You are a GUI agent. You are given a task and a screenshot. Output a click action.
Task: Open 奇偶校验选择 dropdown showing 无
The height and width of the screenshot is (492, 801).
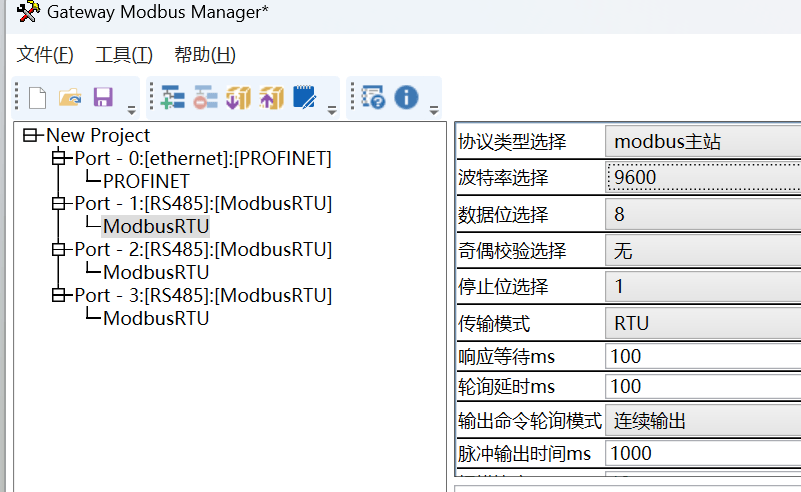click(x=703, y=250)
